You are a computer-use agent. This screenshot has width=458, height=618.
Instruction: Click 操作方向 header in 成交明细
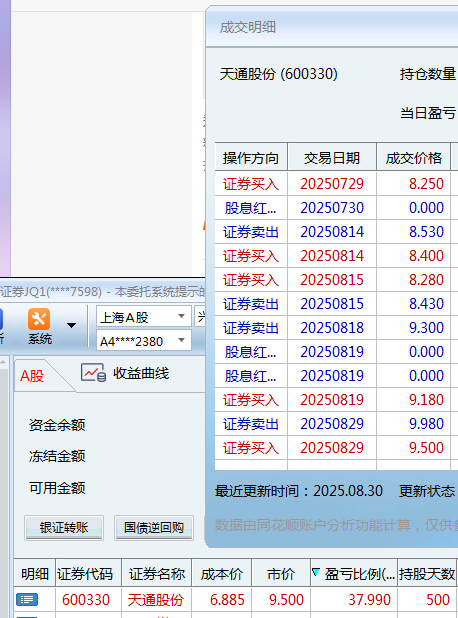point(251,158)
